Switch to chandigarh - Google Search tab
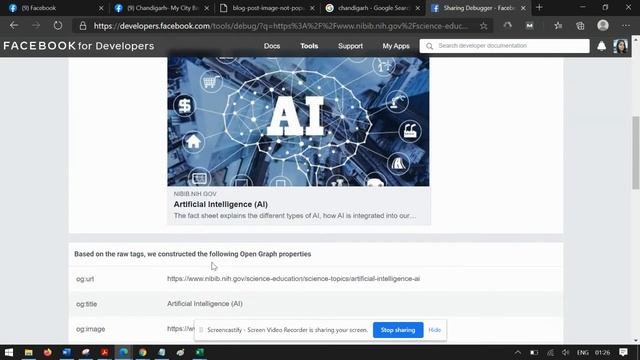Viewport: 640px width, 360px height. pyautogui.click(x=373, y=8)
